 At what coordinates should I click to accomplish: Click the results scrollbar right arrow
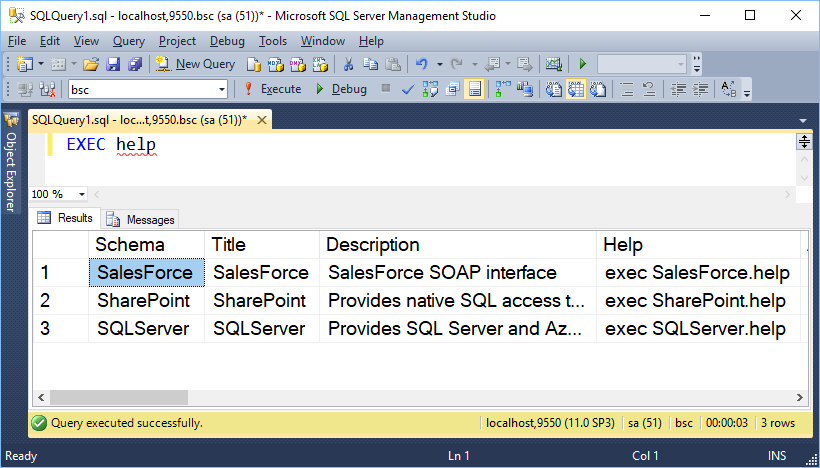tap(799, 397)
